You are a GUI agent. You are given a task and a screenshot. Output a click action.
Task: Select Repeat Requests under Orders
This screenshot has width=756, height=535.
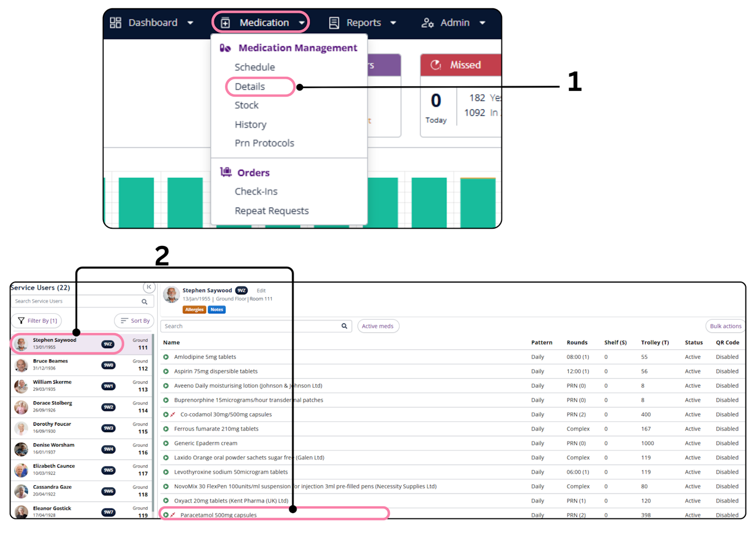click(x=272, y=210)
